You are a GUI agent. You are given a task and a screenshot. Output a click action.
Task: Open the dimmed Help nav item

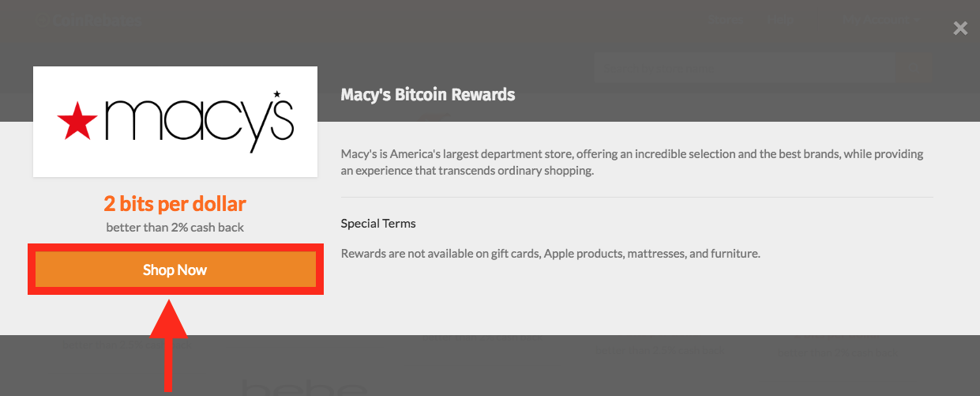pos(780,21)
